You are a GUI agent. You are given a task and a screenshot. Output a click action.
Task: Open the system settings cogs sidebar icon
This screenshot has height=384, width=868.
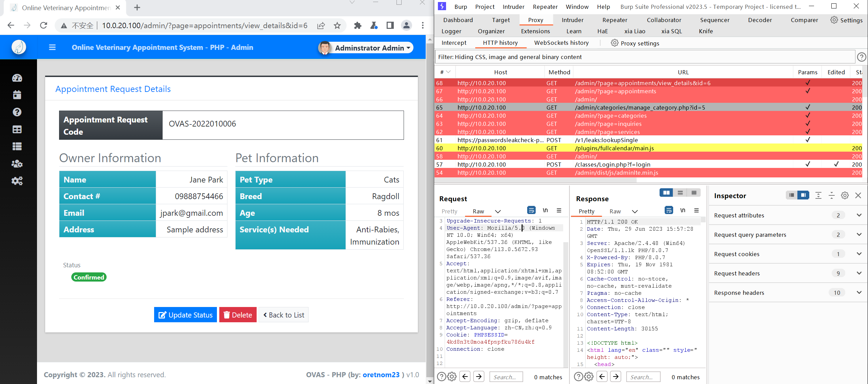[x=17, y=181]
